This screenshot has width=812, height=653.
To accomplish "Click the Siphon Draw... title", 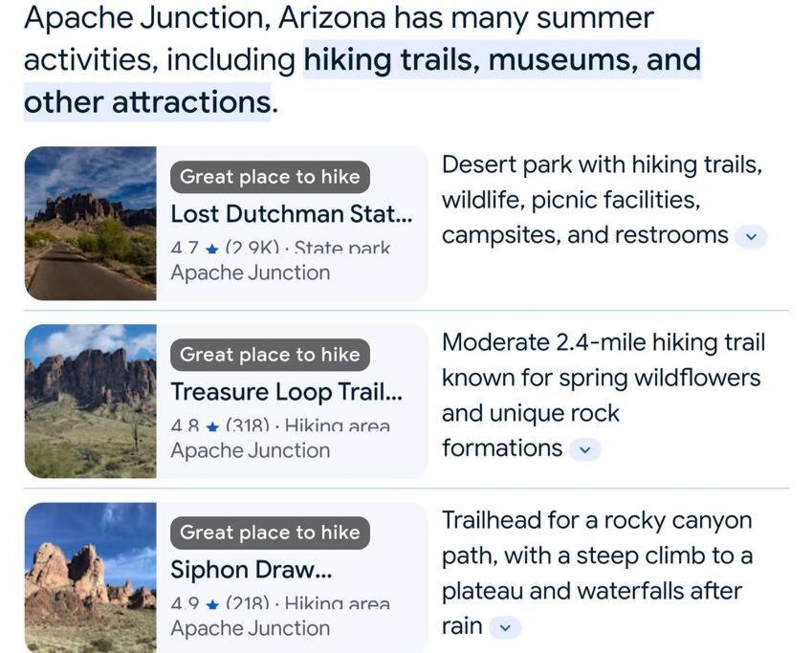I will pos(252,570).
